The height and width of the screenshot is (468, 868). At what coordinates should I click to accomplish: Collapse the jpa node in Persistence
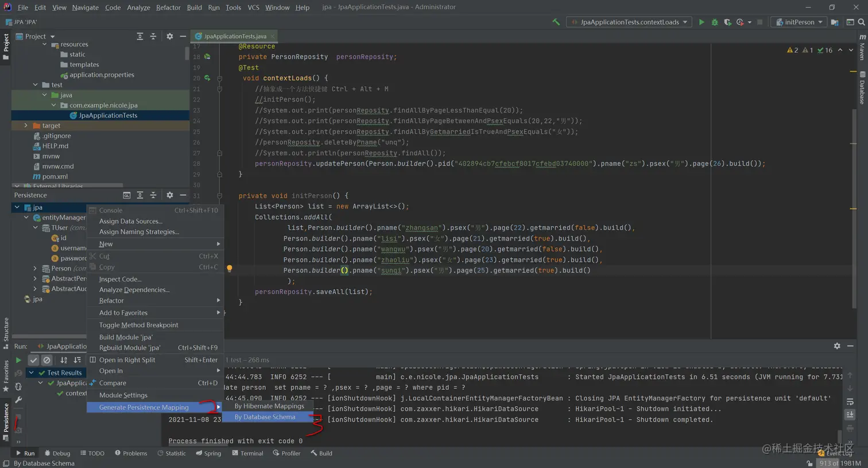coord(17,207)
